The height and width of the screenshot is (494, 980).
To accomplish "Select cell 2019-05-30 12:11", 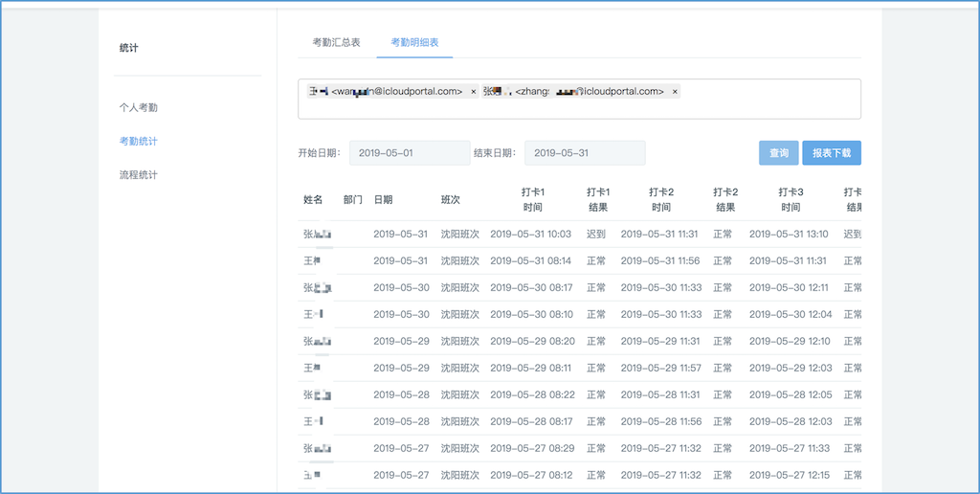I will [790, 288].
